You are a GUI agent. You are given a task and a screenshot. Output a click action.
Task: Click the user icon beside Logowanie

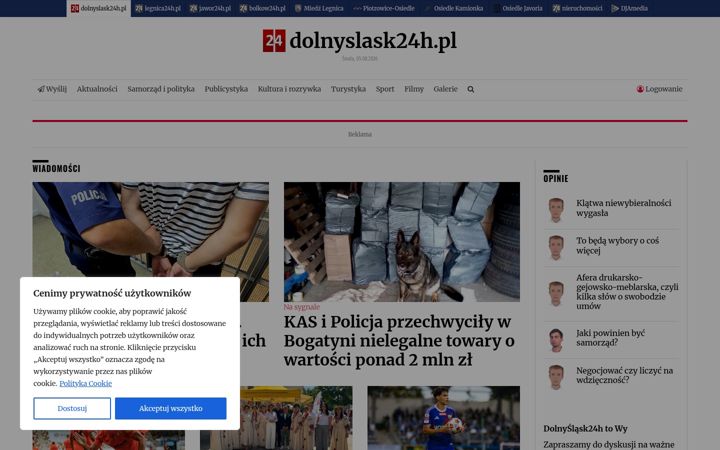(x=640, y=89)
